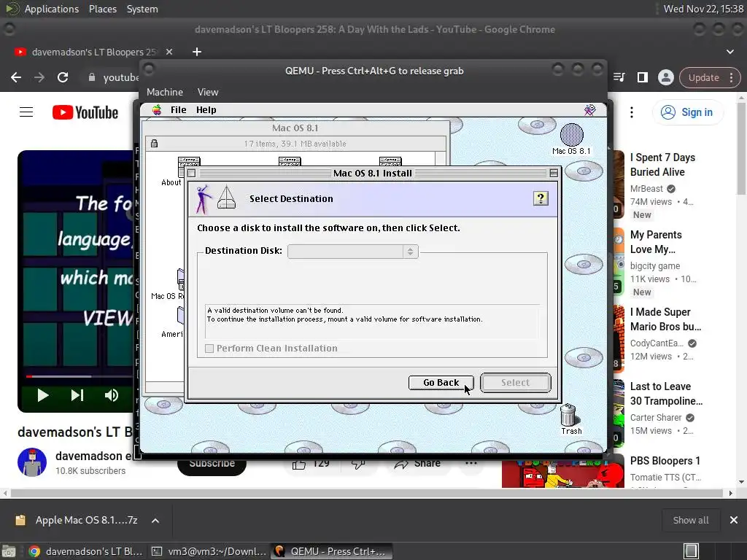Open the Apple menu in Mac OS
The image size is (747, 560).
[x=157, y=110]
